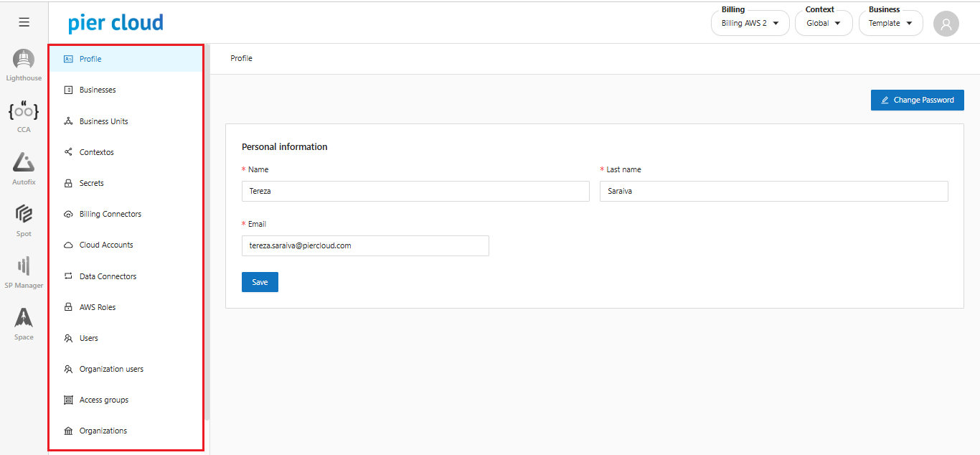Select Cloud Accounts menu item
980x455 pixels.
(106, 245)
